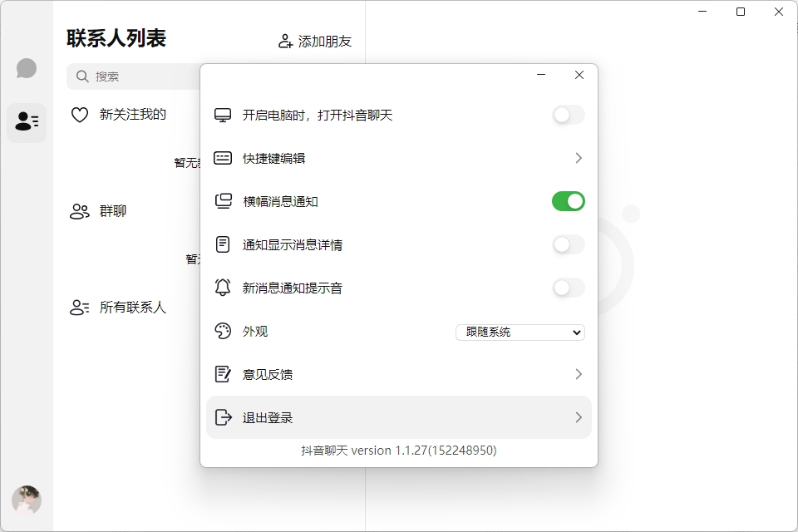Viewport: 798px width, 532px height.
Task: Click the 横幅消息通知 label
Action: tap(280, 202)
